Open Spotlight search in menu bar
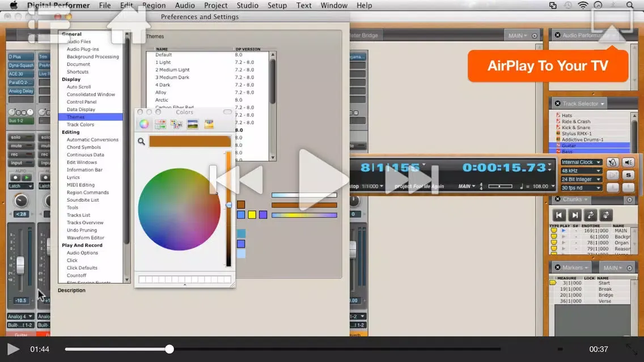 tap(630, 5)
